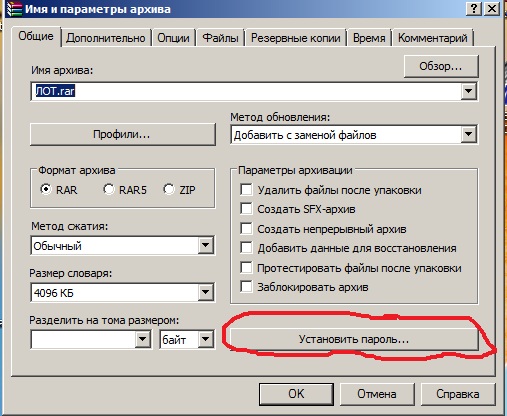Select the RAR5 format radio button
507x416 pixels.
[x=109, y=189]
